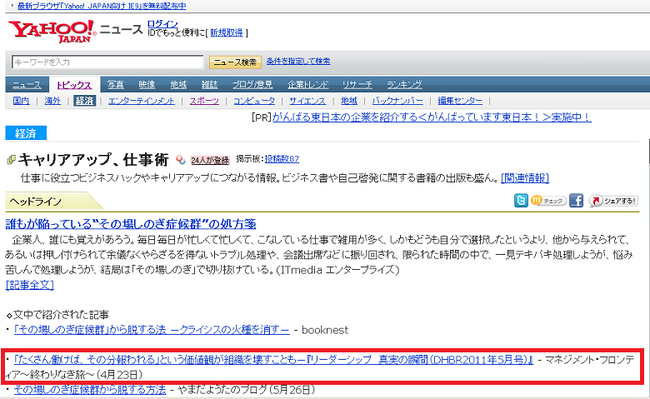Open the 新規取得 link
650x399 pixels.
(226, 33)
